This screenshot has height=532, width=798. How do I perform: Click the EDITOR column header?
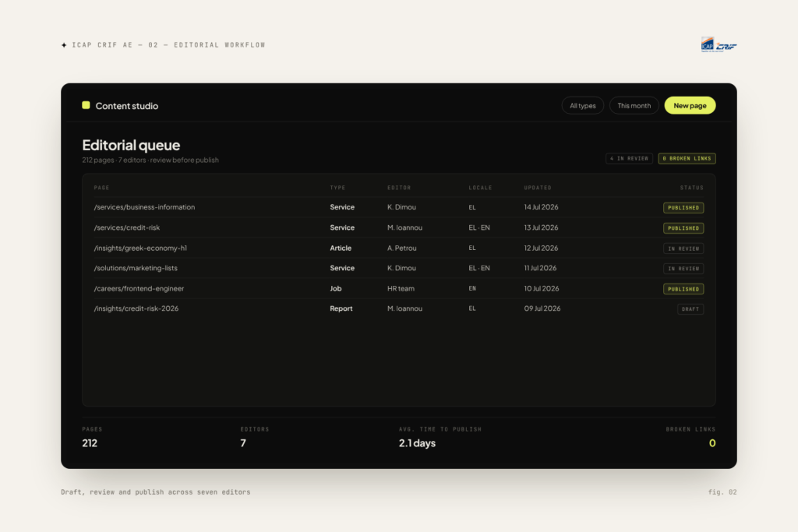click(399, 188)
